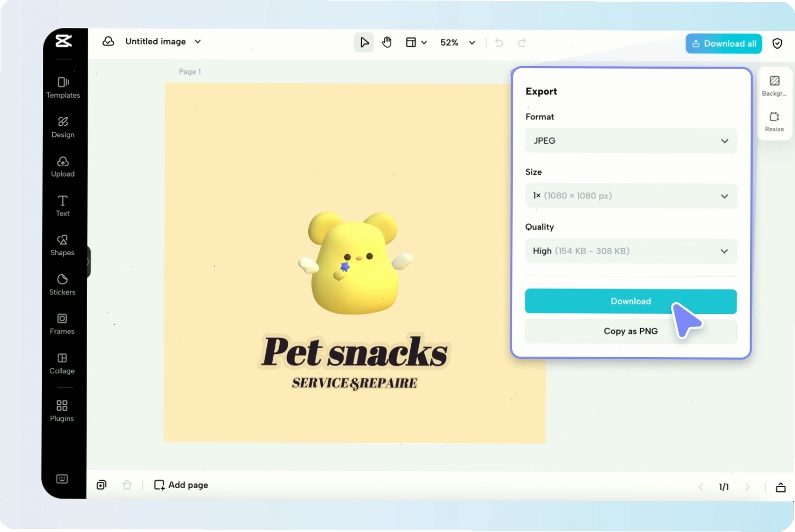Open the Stickers panel
This screenshot has height=532, width=795.
click(x=62, y=285)
